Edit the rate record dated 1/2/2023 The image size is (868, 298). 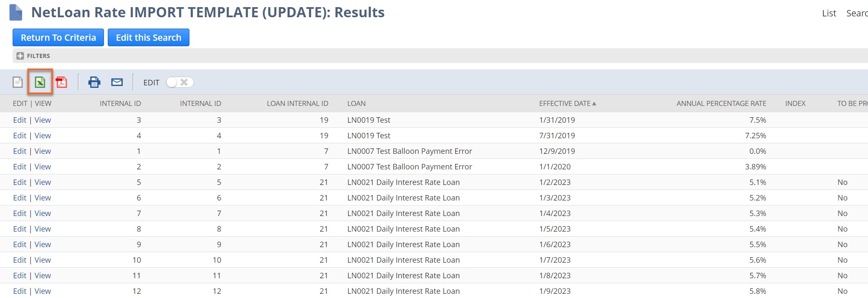click(x=19, y=182)
